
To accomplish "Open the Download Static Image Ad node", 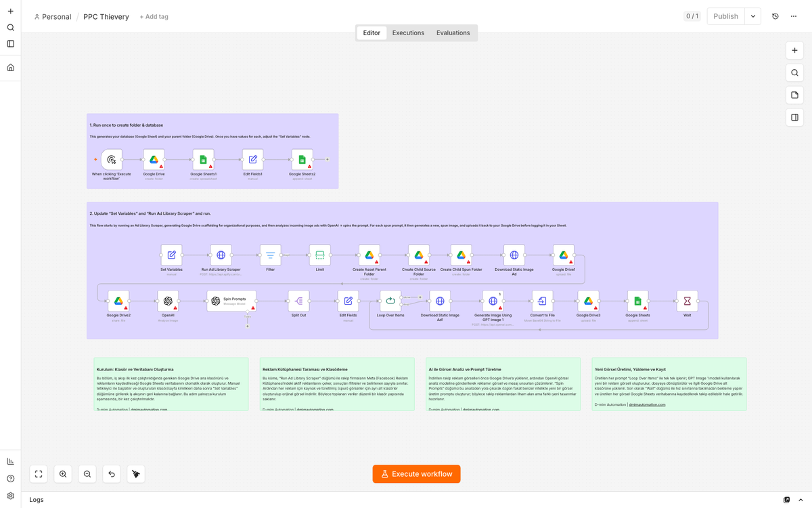I will [x=514, y=255].
